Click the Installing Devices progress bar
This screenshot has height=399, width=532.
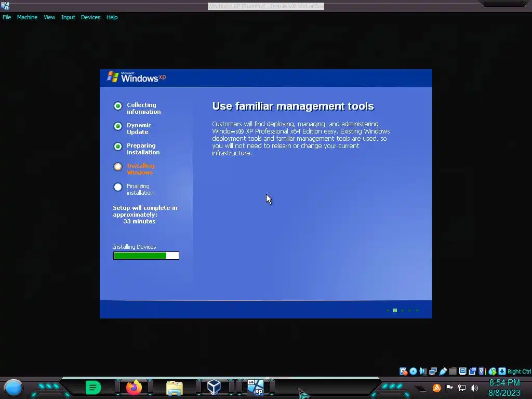tap(146, 256)
